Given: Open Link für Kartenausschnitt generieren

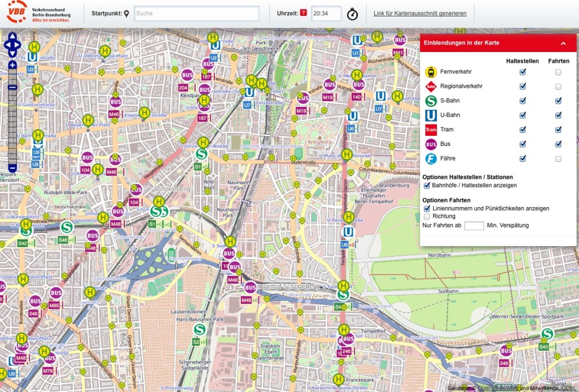Looking at the screenshot, I should point(420,14).
